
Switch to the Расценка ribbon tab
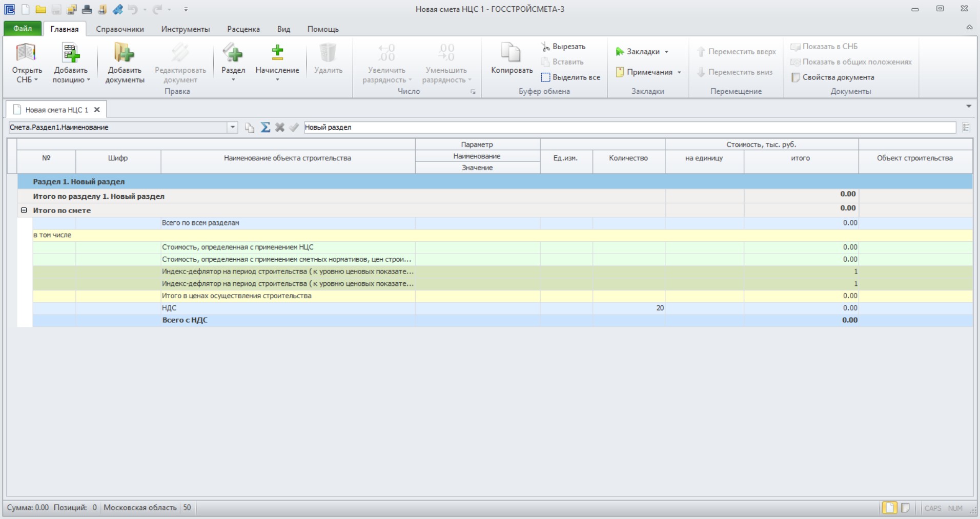243,29
